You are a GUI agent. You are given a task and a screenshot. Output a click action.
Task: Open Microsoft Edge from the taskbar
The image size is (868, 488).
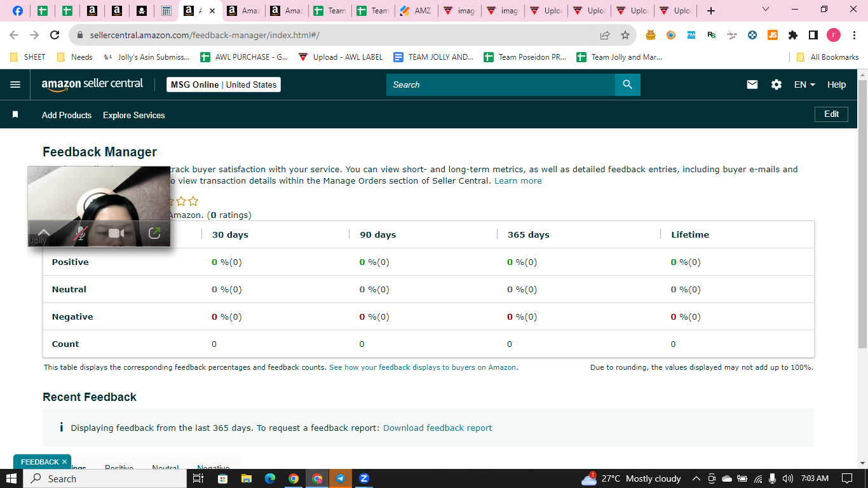(269, 478)
